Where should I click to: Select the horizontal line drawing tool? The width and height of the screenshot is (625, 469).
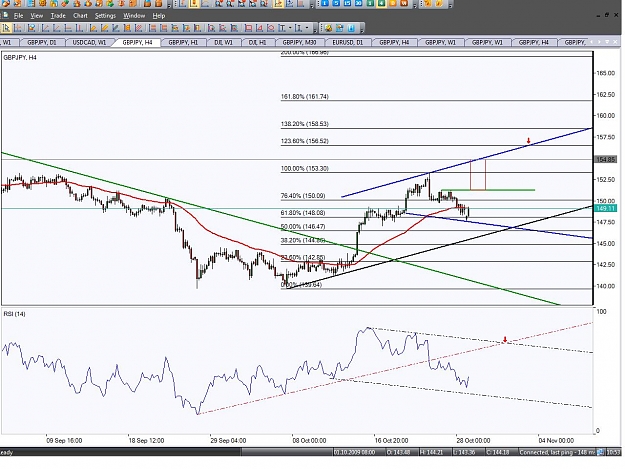(x=68, y=28)
